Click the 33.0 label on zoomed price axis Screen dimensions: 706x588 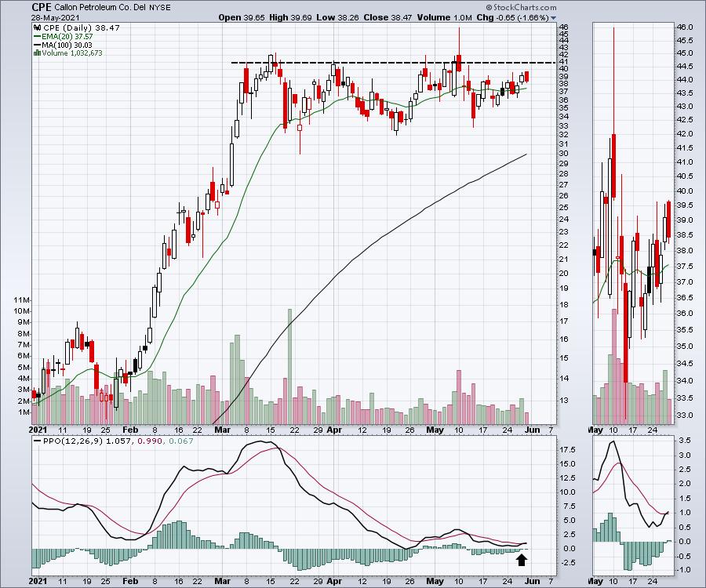pyautogui.click(x=684, y=416)
